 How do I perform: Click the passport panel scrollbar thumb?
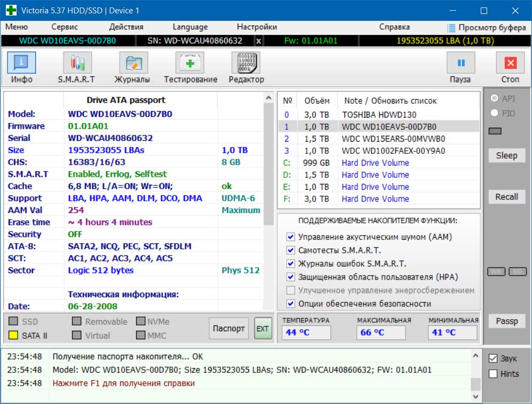point(269,164)
